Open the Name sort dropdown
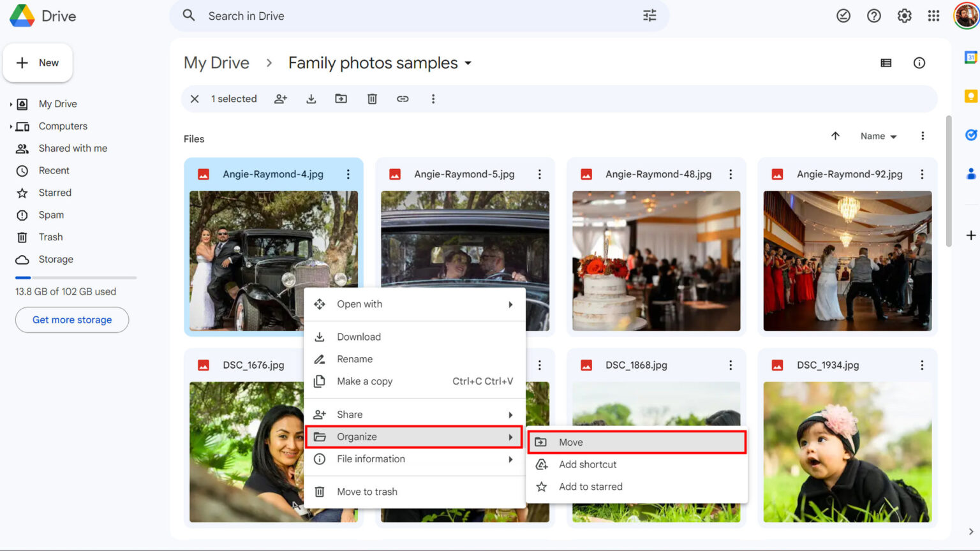Viewport: 980px width, 551px height. (x=877, y=136)
